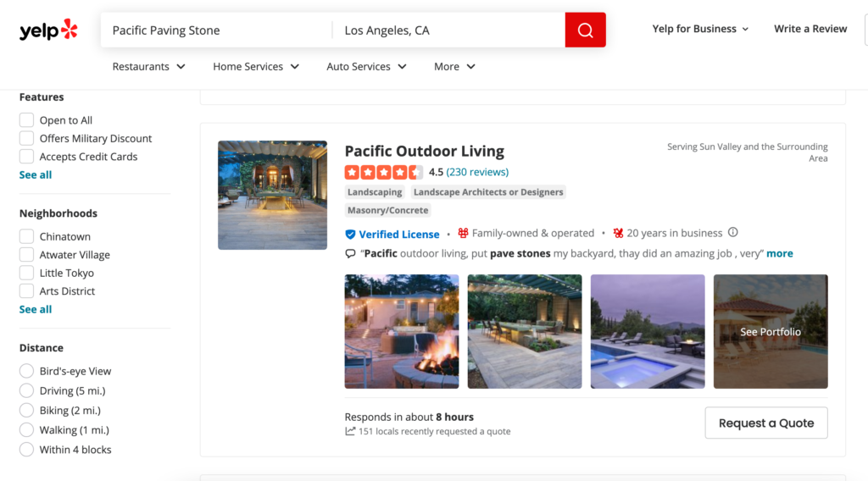Open the More navigation menu

point(454,67)
